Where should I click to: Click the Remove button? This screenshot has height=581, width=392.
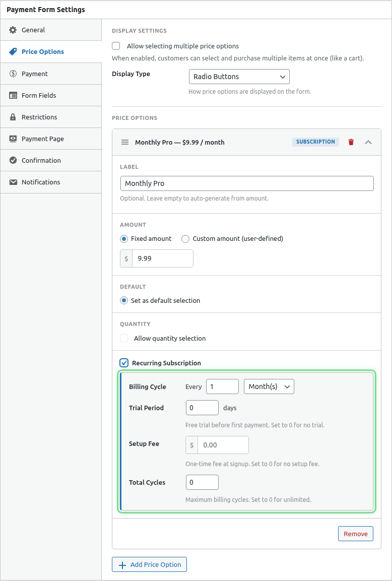pos(355,533)
